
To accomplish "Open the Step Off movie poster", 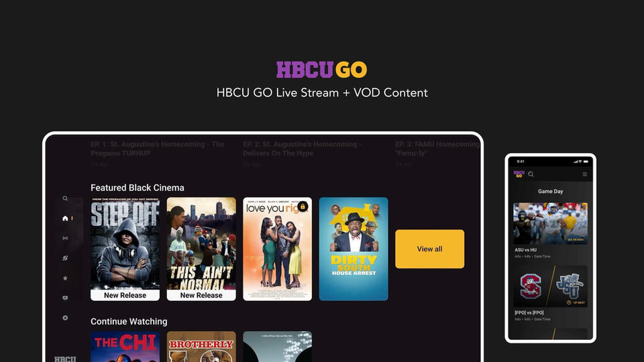I will coord(125,249).
